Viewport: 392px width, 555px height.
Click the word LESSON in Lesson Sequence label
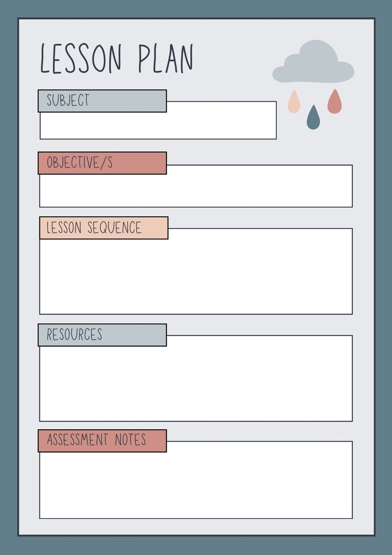(x=64, y=228)
